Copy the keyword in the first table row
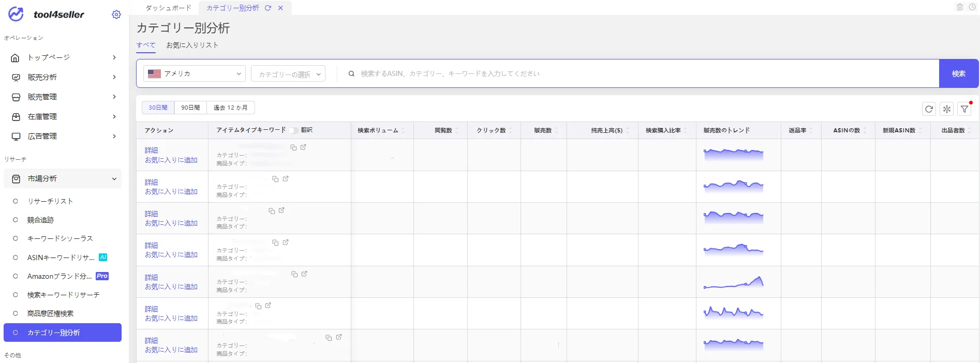 point(293,147)
